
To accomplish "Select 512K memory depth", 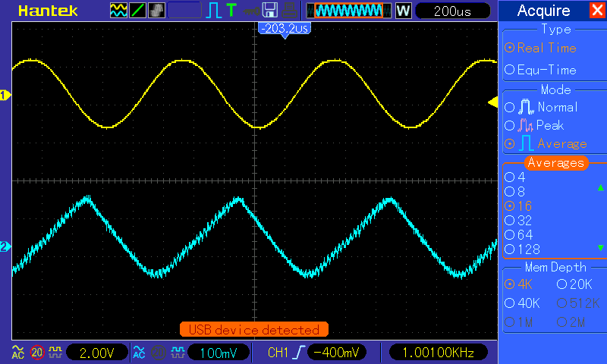I will [x=578, y=303].
